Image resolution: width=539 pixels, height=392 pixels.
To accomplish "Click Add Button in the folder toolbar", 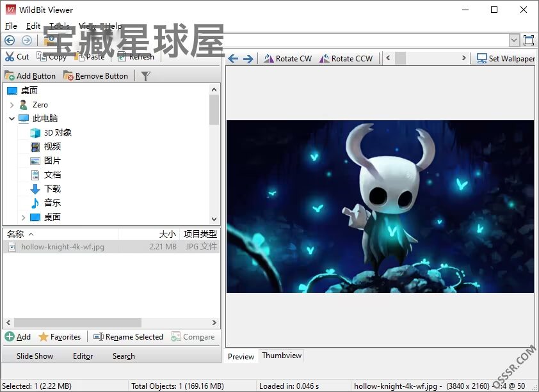I will [x=30, y=76].
